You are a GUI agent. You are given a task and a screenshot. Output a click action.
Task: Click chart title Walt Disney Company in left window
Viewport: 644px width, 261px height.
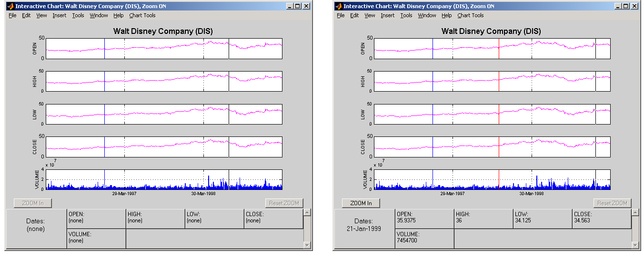tap(163, 31)
